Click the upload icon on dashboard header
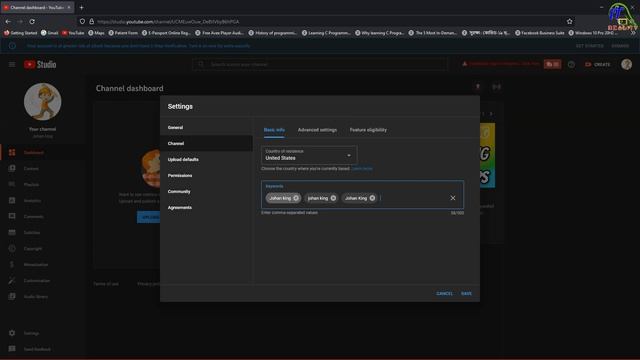The height and width of the screenshot is (360, 640). (478, 87)
